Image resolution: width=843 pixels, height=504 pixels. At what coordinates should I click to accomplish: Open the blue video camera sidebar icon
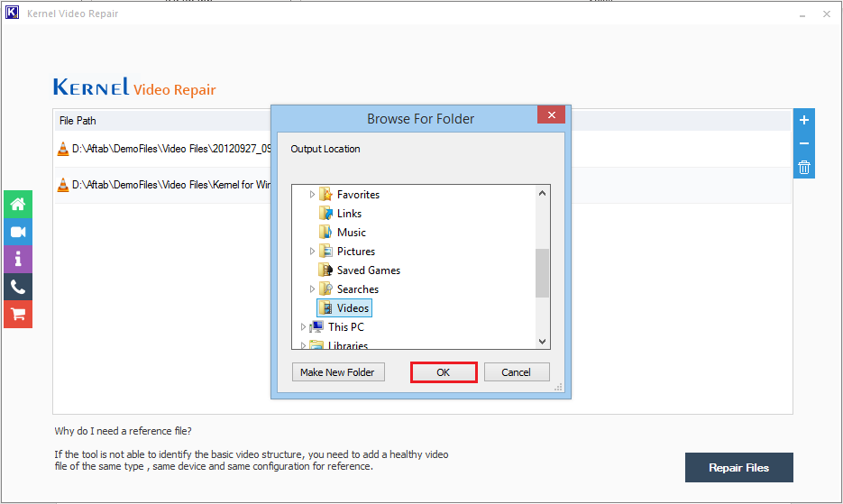[x=17, y=232]
